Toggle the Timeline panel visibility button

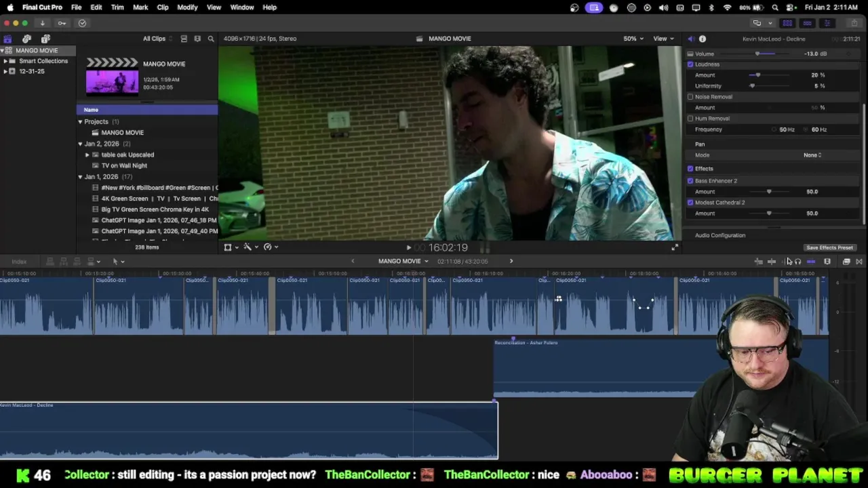click(x=807, y=23)
